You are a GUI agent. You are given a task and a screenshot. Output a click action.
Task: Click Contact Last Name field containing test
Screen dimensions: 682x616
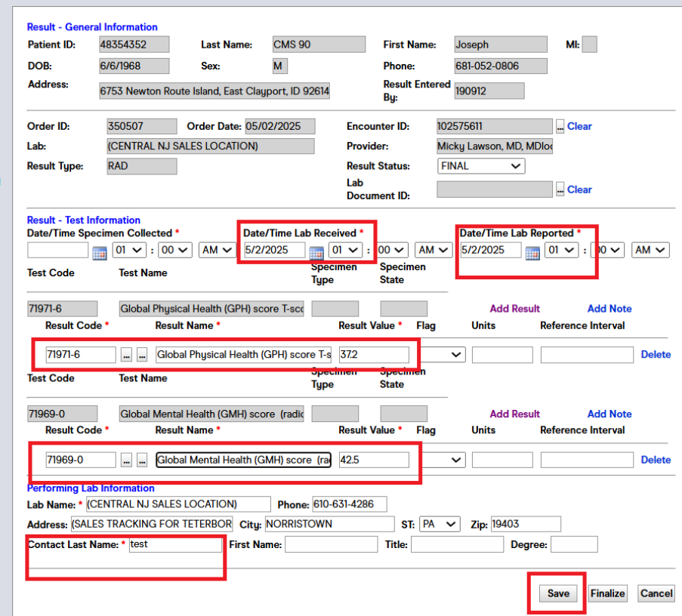(x=175, y=544)
